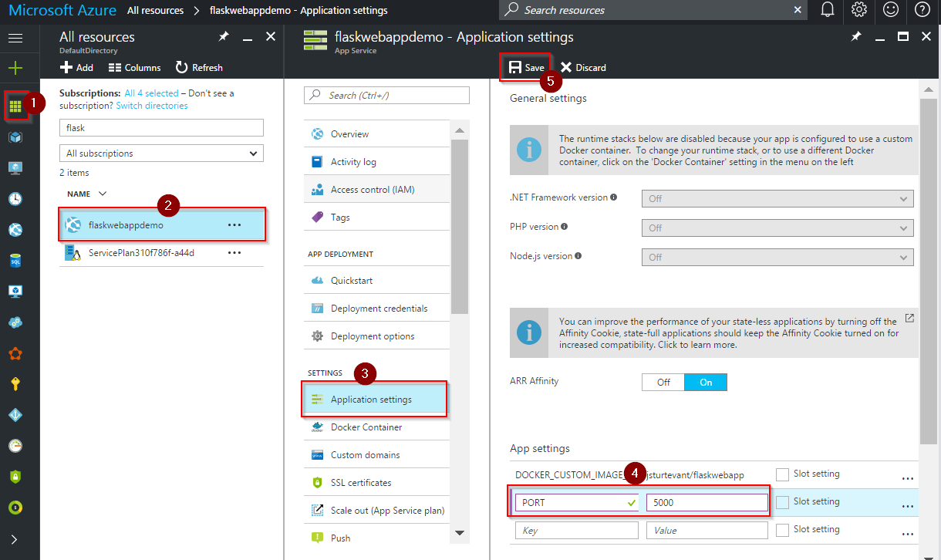941x560 pixels.
Task: Open Tags menu item
Action: point(376,218)
